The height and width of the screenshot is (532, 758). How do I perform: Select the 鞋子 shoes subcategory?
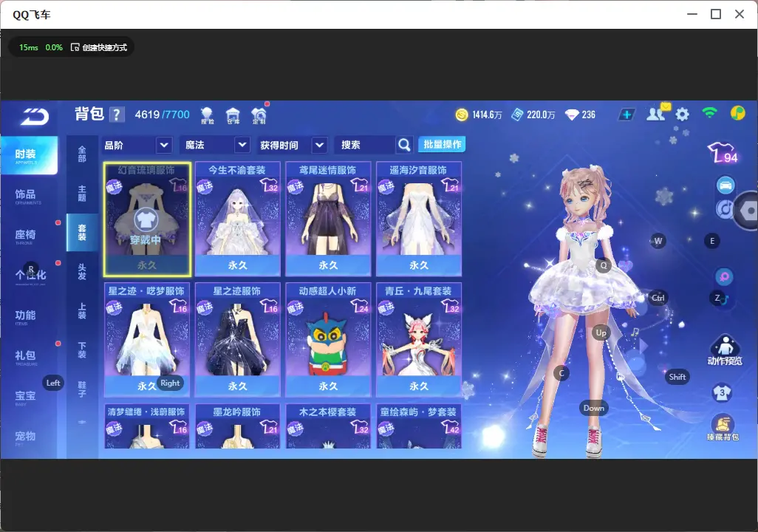point(82,389)
